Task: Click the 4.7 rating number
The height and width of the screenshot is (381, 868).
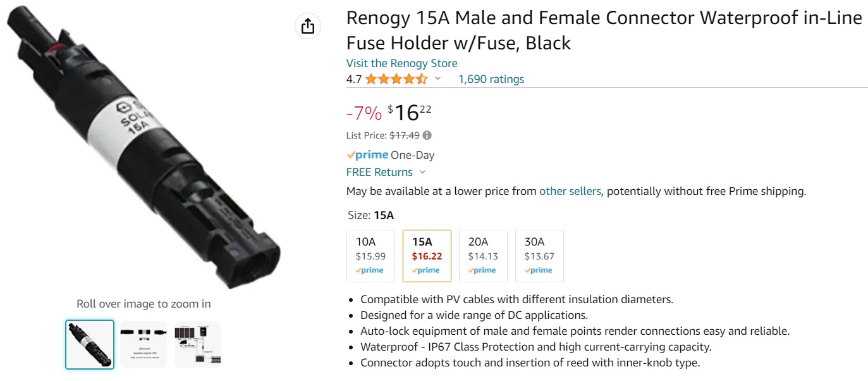Action: (x=354, y=79)
